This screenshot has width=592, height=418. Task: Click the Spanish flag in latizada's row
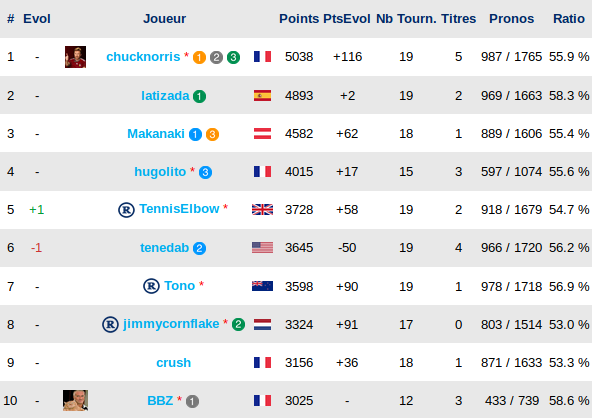tap(262, 96)
